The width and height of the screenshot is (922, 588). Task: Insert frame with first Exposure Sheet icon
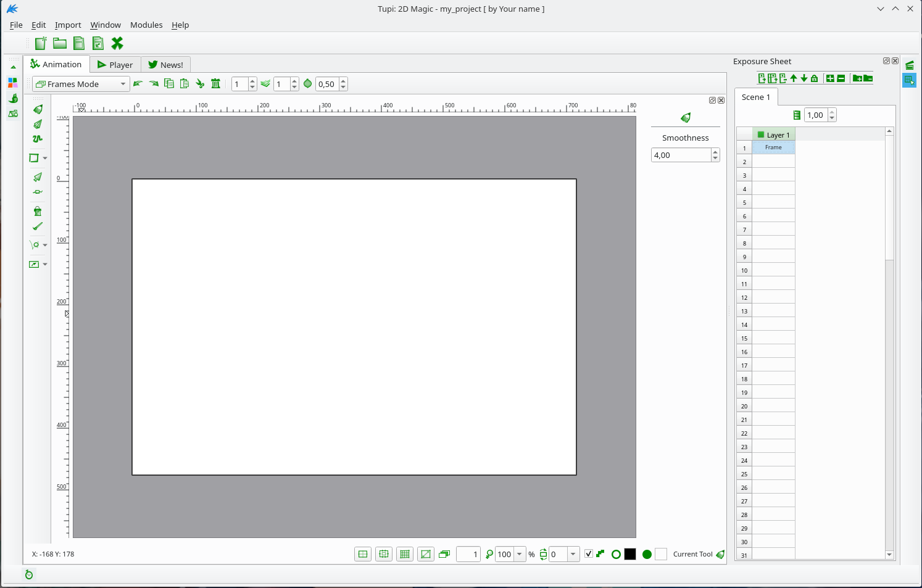tap(762, 78)
